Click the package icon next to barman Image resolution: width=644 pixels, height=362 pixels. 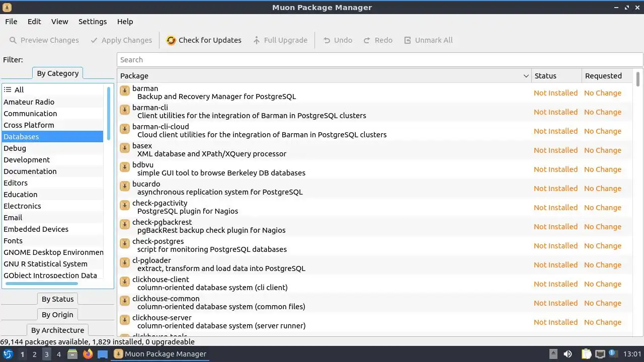(x=125, y=91)
